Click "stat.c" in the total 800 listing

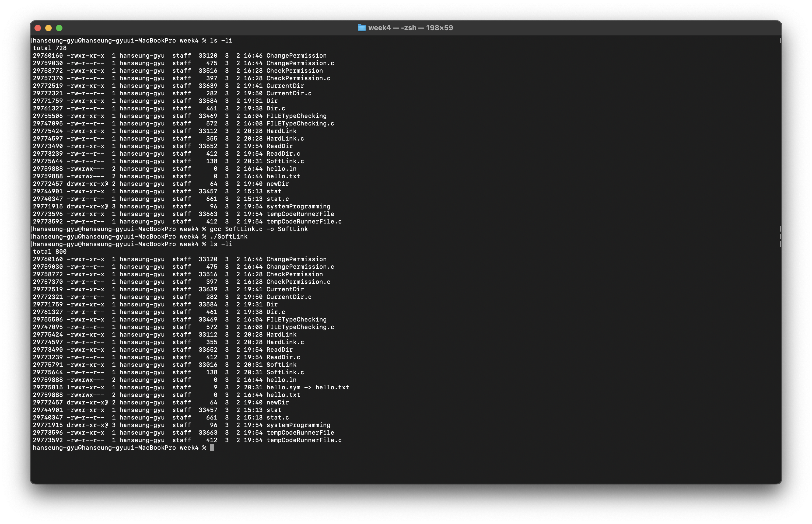pyautogui.click(x=278, y=417)
